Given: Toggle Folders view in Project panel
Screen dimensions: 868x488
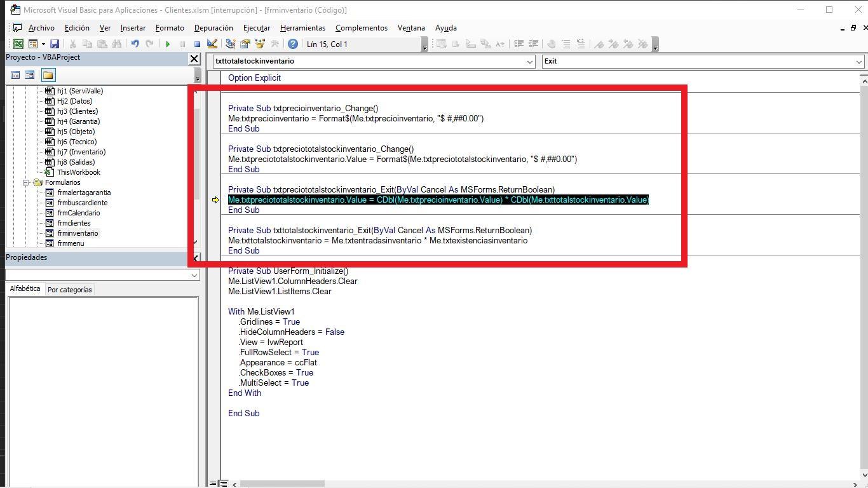Looking at the screenshot, I should [48, 75].
